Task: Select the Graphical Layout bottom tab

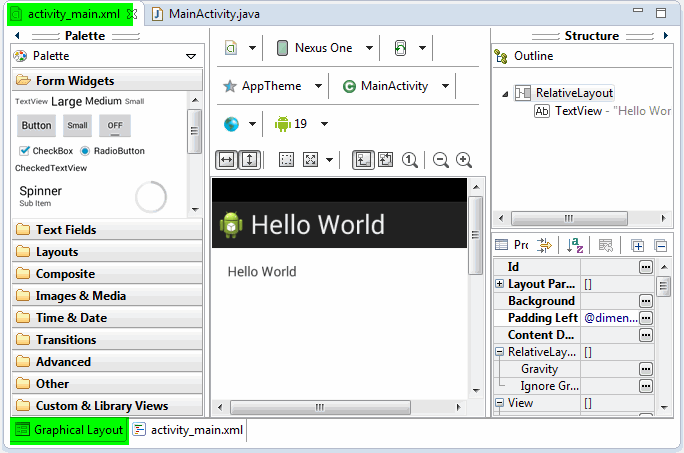Action: click(69, 430)
